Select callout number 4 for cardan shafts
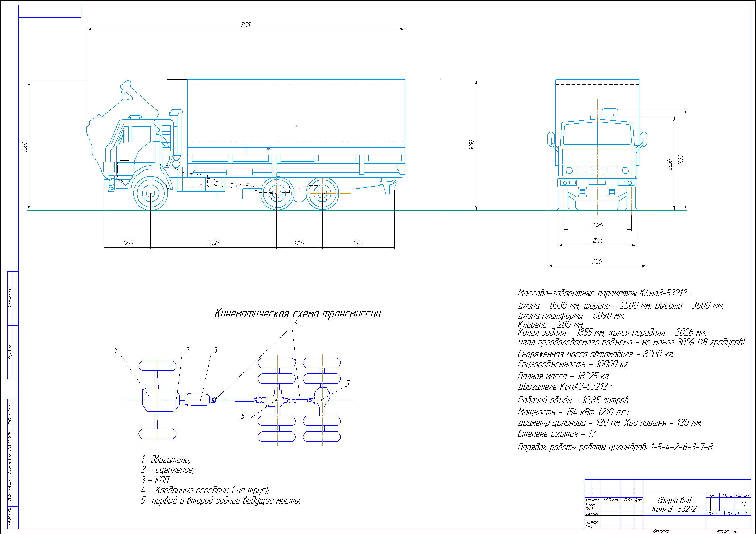Screen dimensions: 756x534 pos(296,323)
